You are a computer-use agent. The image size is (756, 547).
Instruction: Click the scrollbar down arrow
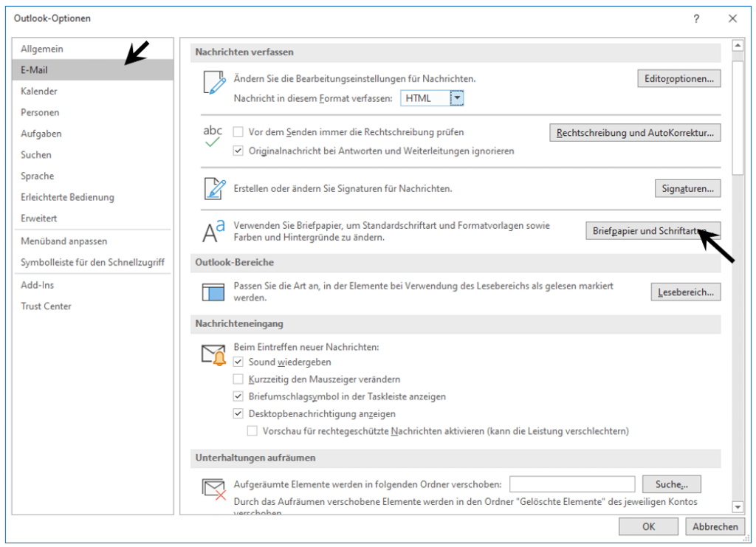[x=738, y=507]
